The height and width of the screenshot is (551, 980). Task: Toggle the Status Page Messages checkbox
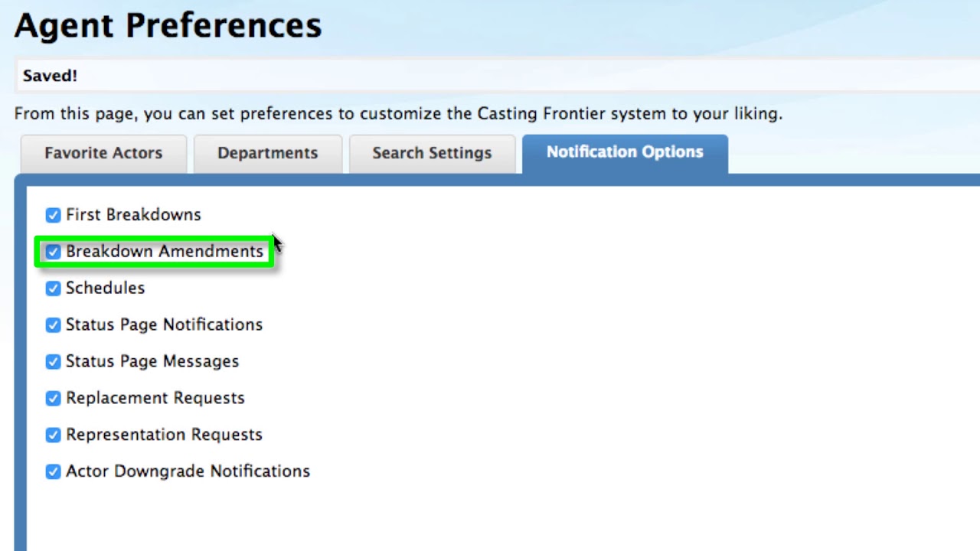pos(53,362)
